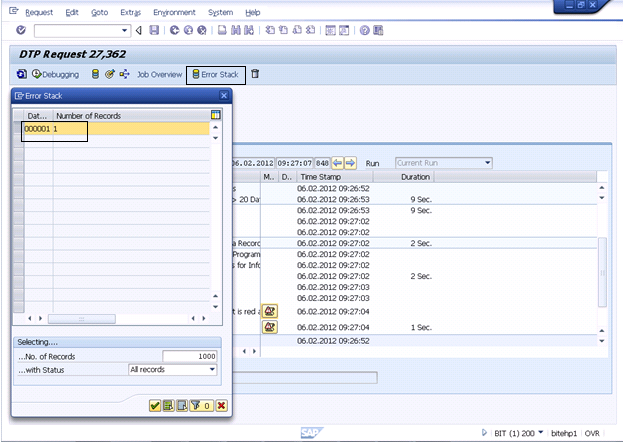Click the Error Stack horizontal scrollbar thumb
The image size is (623, 442).
click(82, 319)
